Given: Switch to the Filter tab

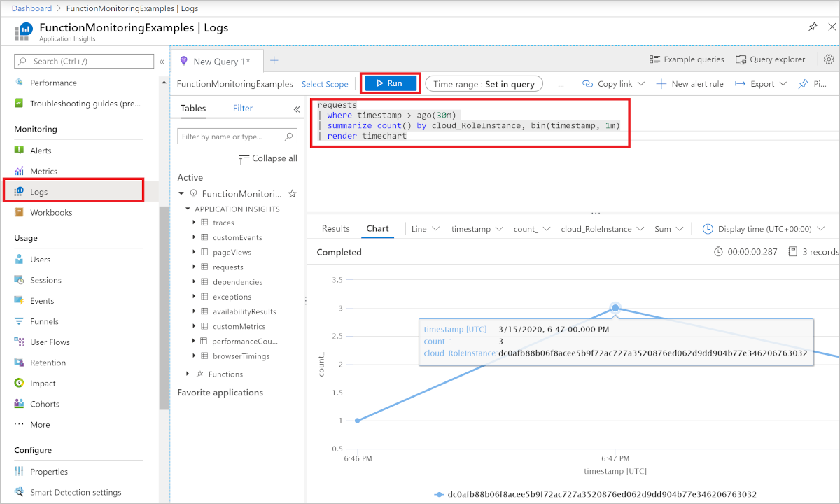Looking at the screenshot, I should pyautogui.click(x=242, y=108).
